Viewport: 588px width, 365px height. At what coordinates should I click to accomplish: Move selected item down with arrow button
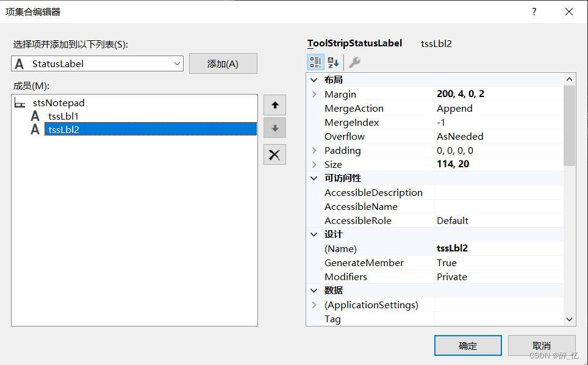pos(274,128)
